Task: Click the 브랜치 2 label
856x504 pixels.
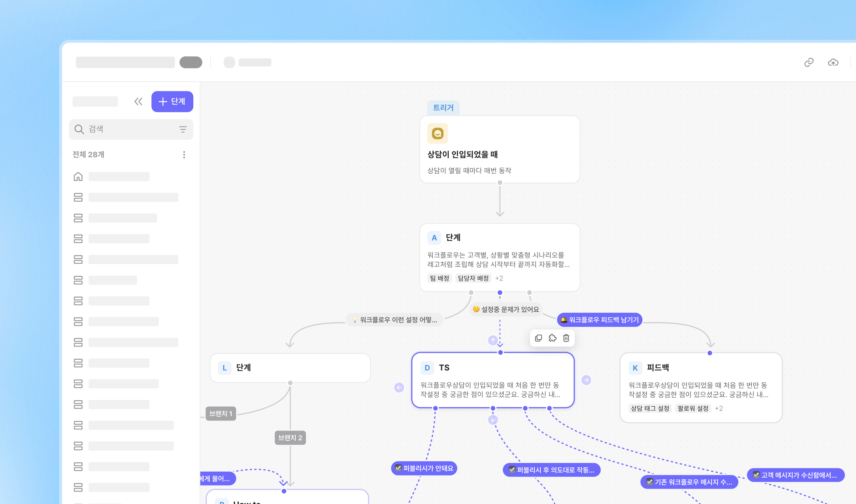Action: pos(290,438)
